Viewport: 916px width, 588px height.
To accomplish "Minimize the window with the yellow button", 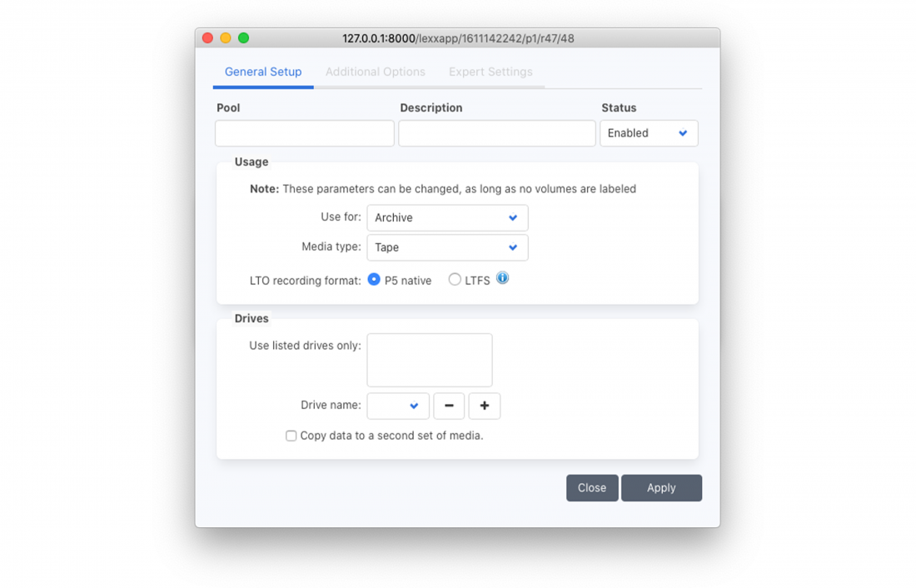I will tap(226, 38).
